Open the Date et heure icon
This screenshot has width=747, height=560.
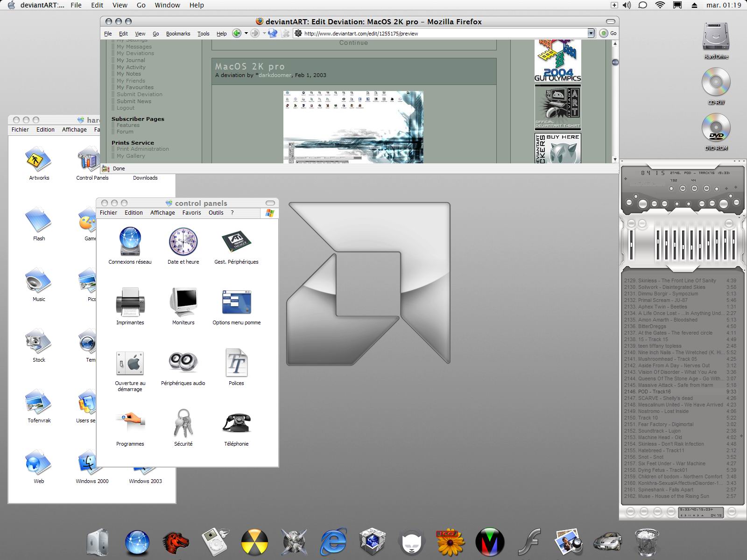tap(183, 241)
